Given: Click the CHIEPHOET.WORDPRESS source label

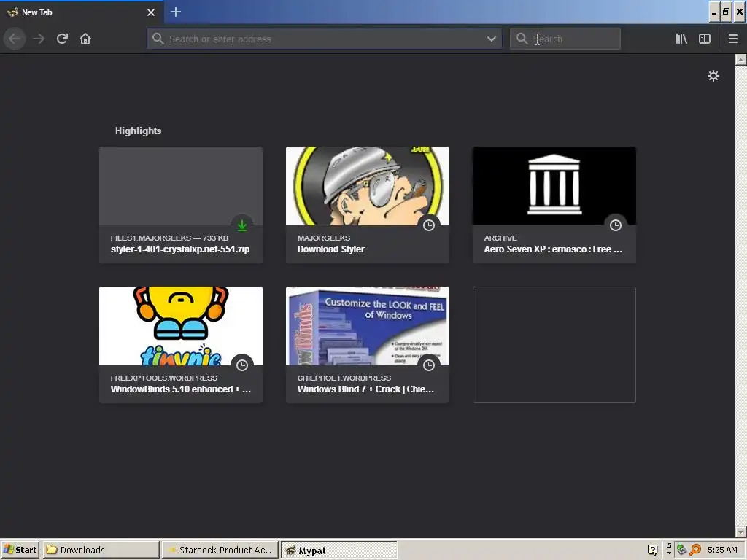Looking at the screenshot, I should (344, 378).
